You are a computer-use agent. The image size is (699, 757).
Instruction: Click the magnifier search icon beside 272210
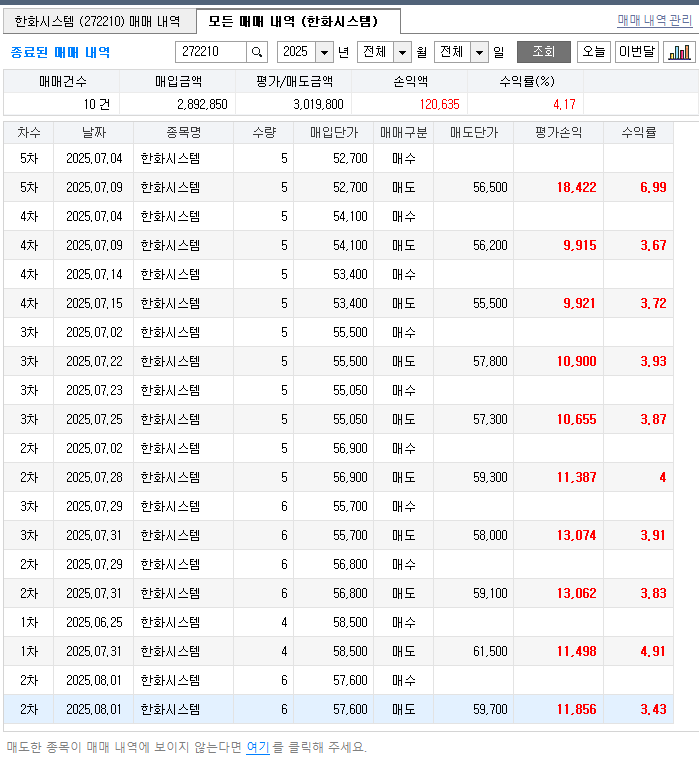[257, 52]
